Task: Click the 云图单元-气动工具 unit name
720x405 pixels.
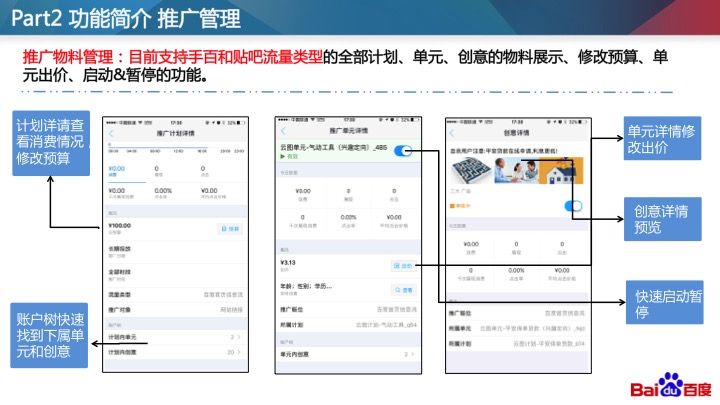Action: point(334,148)
